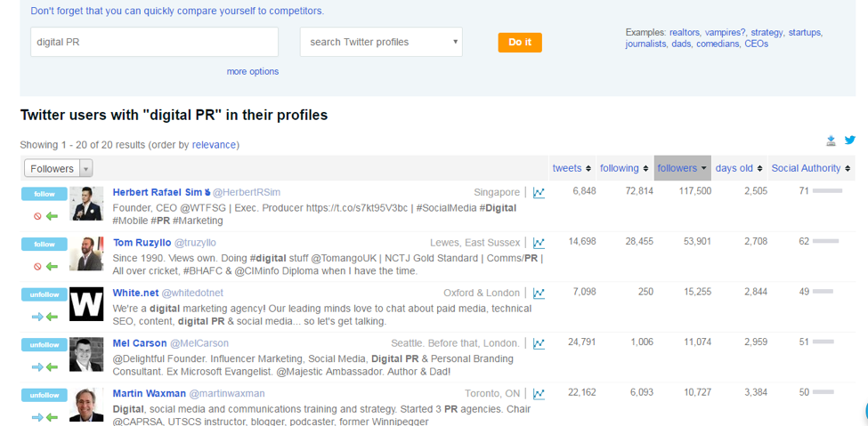Click Tom Ruzyllo's Social Authority bar
This screenshot has width=868, height=426.
tap(825, 241)
